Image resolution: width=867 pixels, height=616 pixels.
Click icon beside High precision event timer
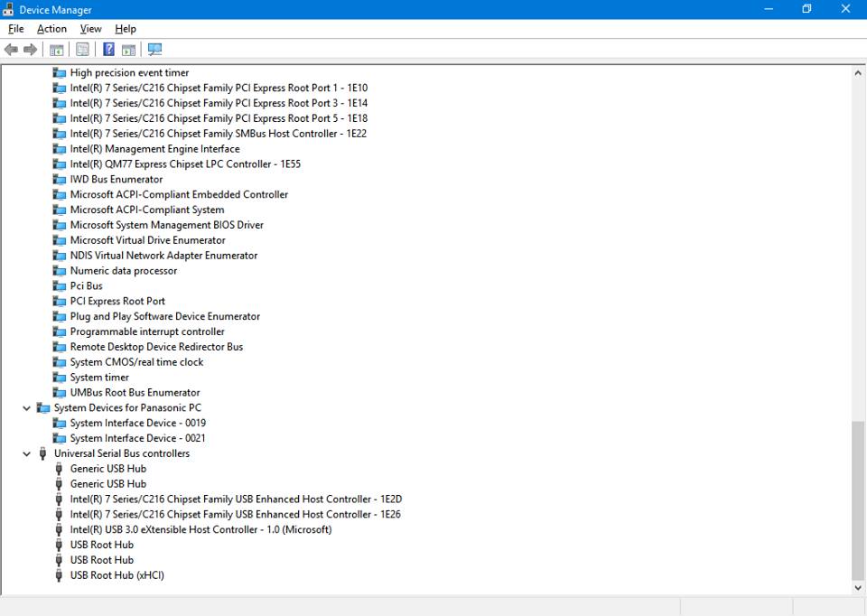point(60,72)
